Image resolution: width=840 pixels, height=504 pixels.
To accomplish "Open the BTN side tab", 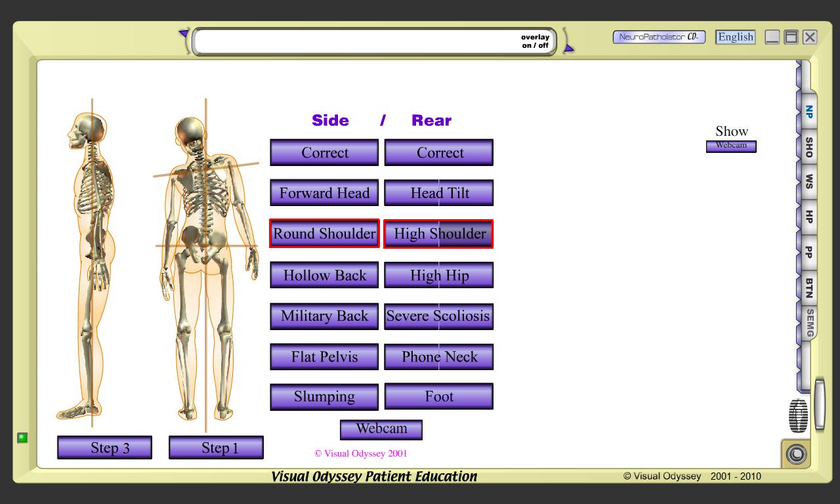I will point(808,288).
